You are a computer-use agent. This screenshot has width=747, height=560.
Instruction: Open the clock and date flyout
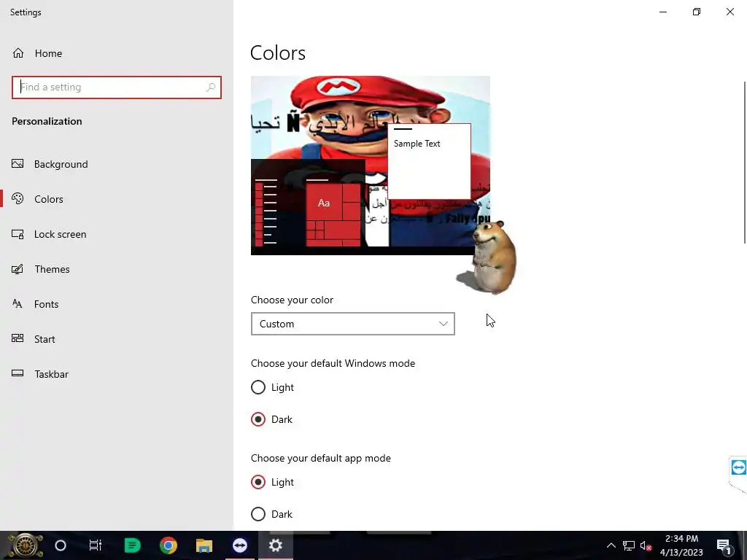(682, 545)
